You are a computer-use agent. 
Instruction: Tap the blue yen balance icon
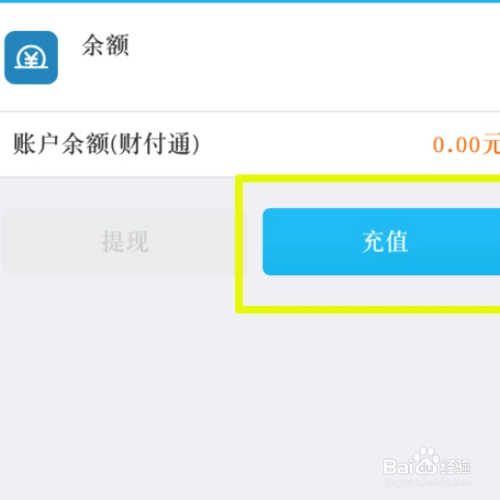[x=31, y=57]
